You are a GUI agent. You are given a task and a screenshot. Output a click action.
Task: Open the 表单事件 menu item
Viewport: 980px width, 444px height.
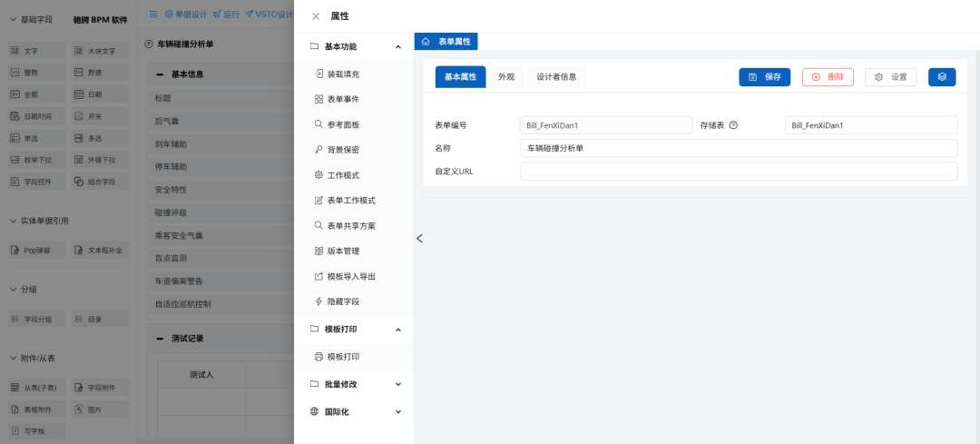(x=354, y=99)
